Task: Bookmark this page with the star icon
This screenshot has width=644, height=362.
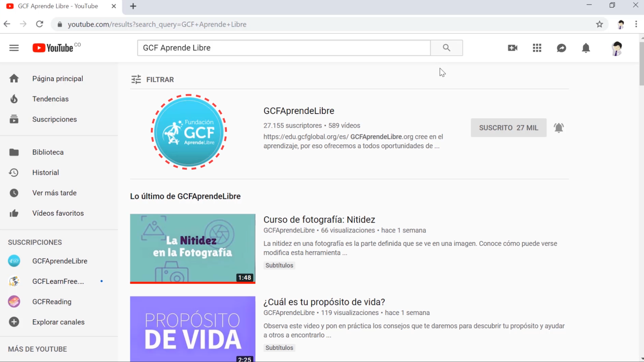Action: 599,24
